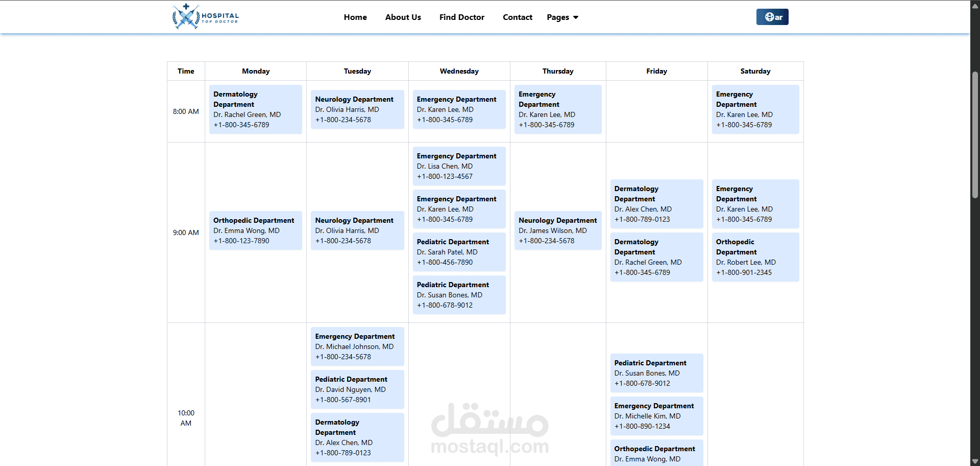Select the Wednesday column header
Screen dimensions: 980x466
click(459, 71)
